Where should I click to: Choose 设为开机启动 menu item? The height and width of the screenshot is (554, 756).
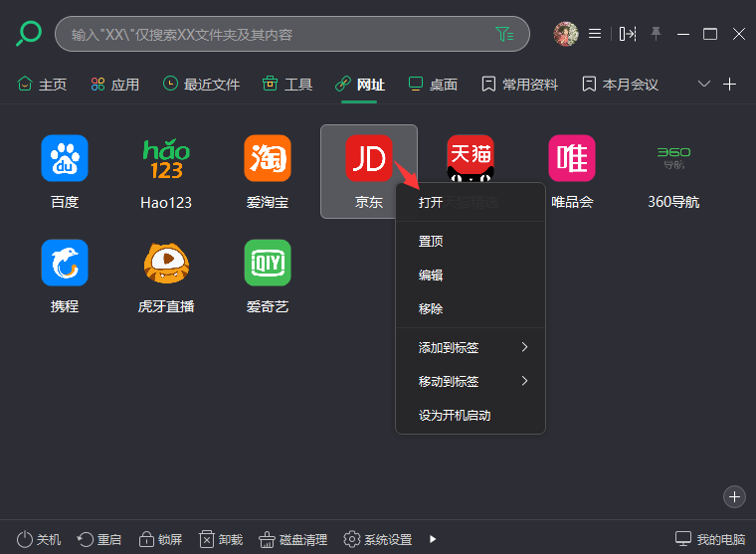click(x=471, y=415)
